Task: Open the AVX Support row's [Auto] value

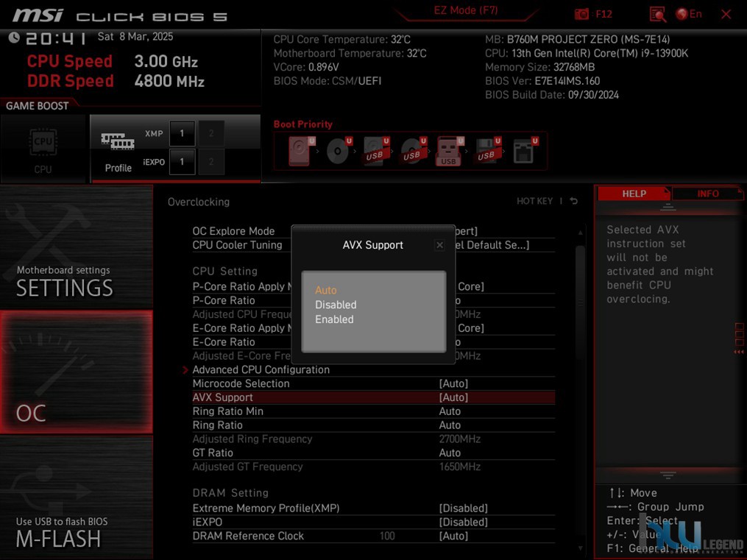Action: 453,397
